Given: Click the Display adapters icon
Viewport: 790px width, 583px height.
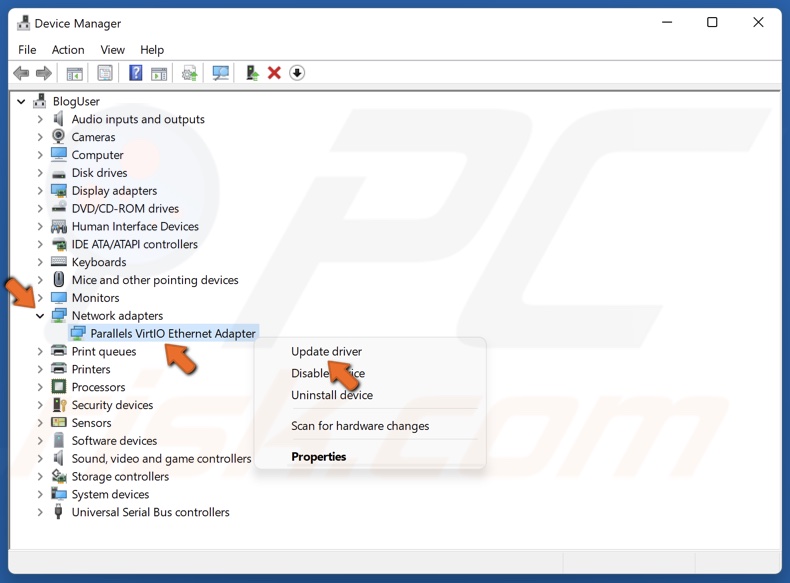Looking at the screenshot, I should [58, 190].
